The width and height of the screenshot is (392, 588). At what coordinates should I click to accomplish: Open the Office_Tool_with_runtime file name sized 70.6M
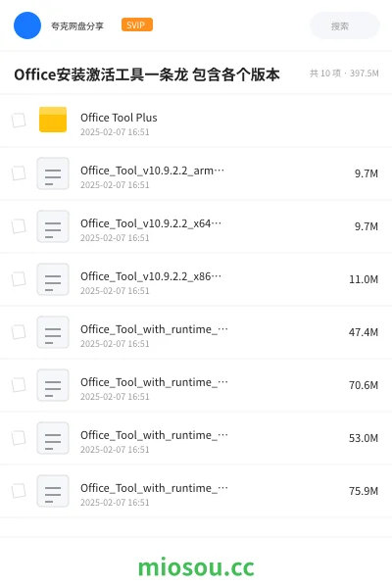click(154, 382)
